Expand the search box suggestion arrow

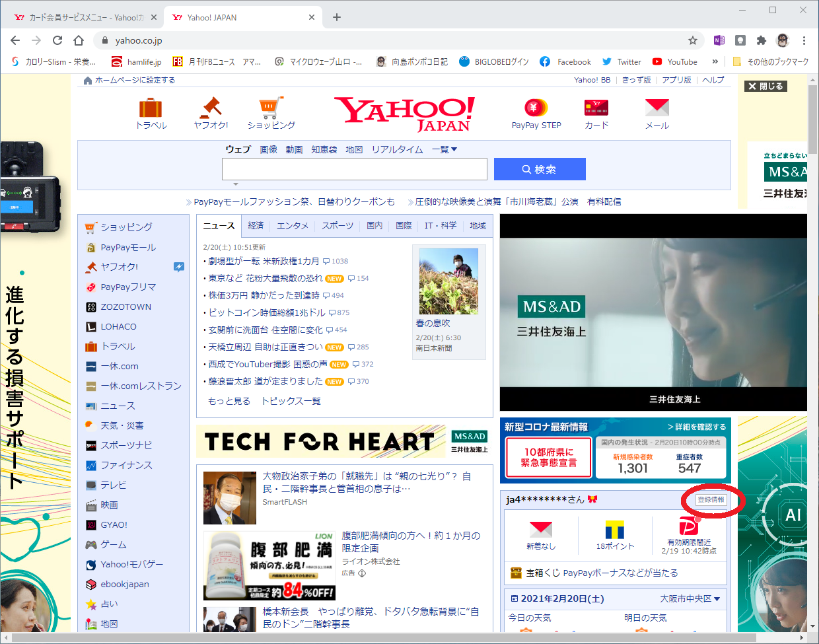[236, 184]
